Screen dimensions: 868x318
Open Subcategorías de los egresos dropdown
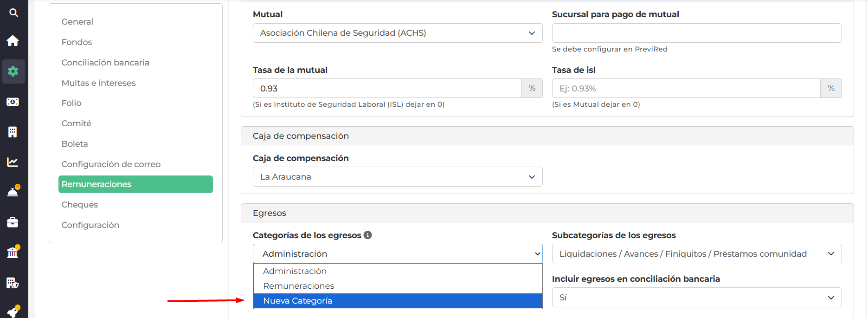[696, 254]
